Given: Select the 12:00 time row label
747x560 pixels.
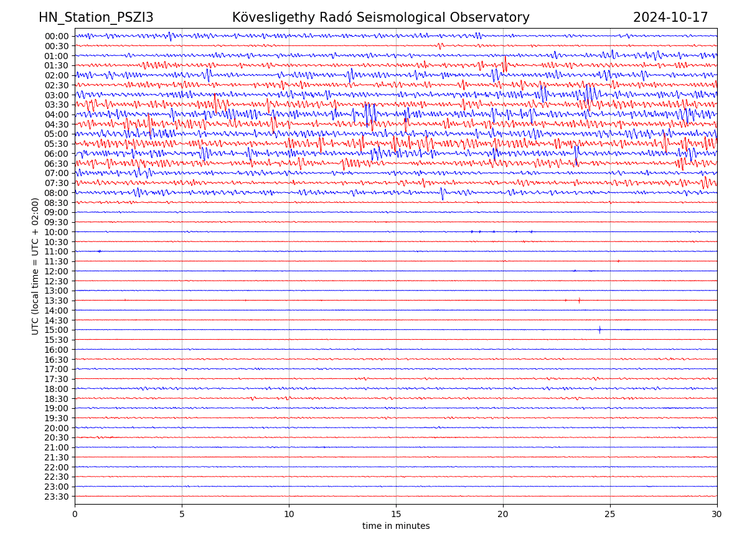Looking at the screenshot, I should (x=57, y=271).
